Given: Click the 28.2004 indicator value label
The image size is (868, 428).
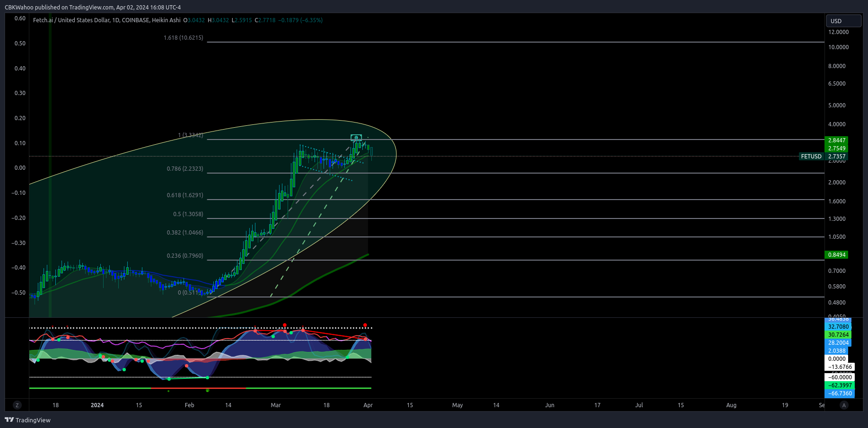Looking at the screenshot, I should 838,343.
